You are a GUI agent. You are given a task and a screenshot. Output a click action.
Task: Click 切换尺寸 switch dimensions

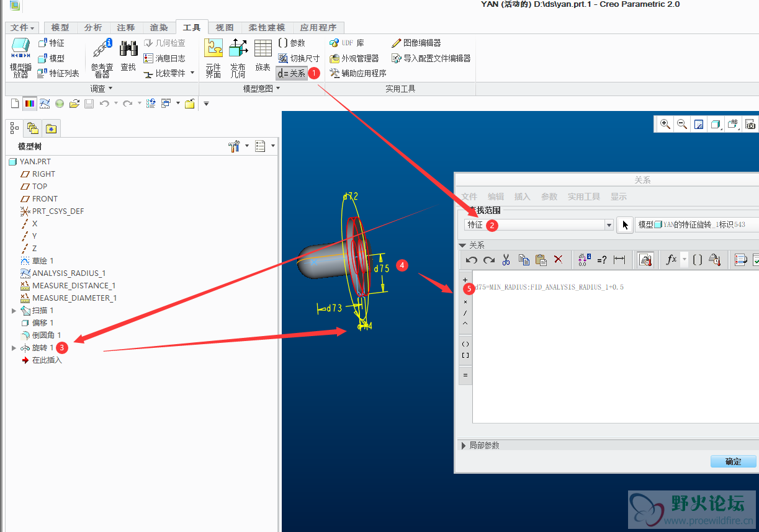299,58
